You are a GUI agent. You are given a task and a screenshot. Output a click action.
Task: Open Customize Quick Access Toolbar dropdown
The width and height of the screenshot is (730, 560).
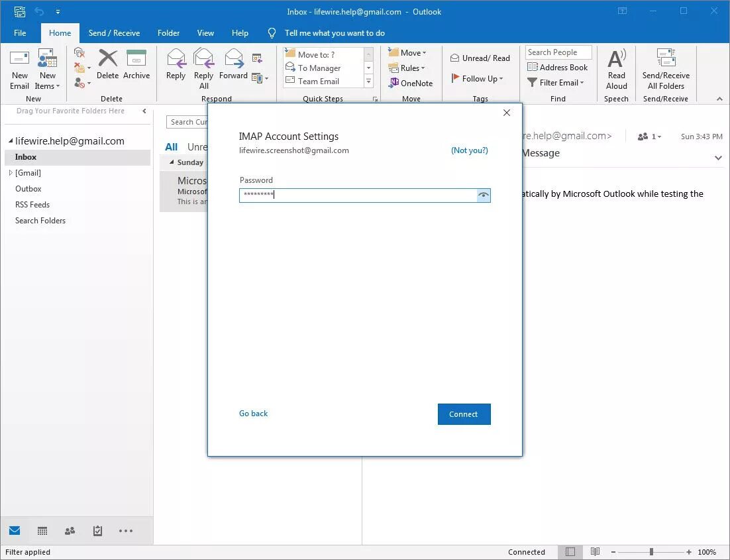(x=58, y=12)
